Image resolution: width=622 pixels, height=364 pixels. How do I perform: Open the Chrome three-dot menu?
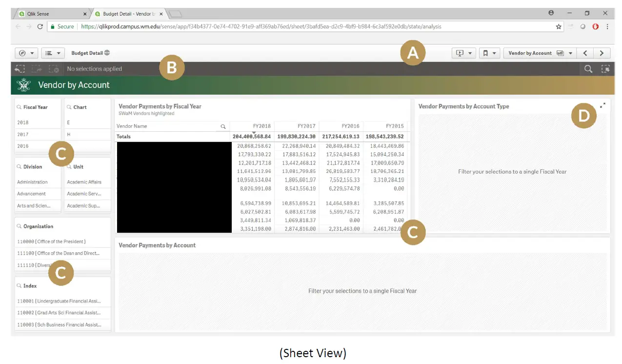[607, 27]
